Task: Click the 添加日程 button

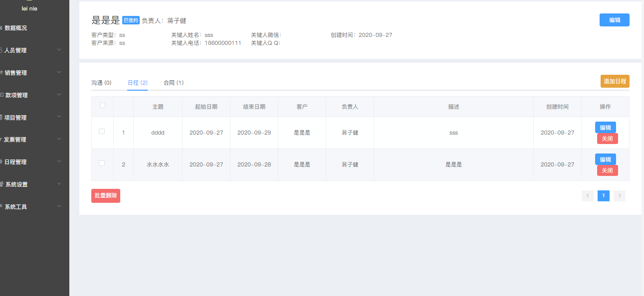Action: pos(615,81)
